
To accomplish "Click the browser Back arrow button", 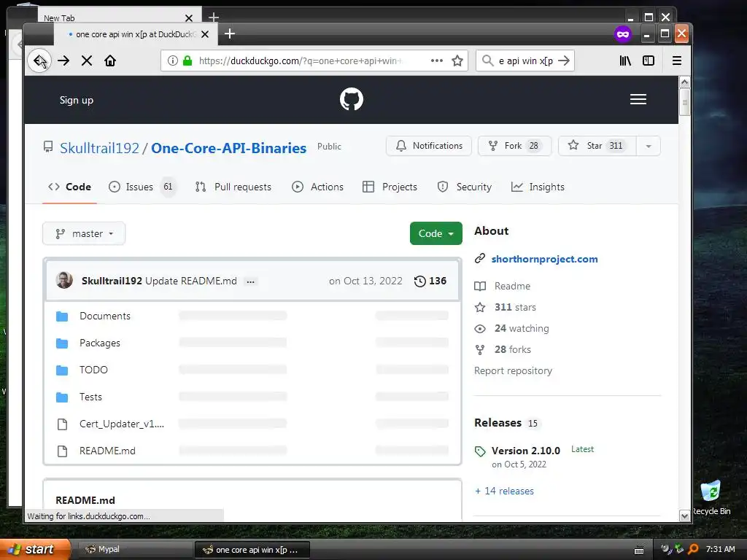I will [x=39, y=61].
